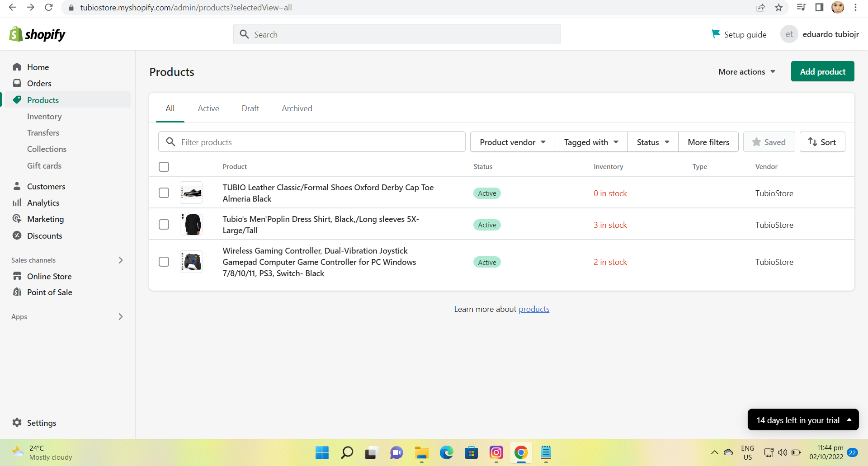Show hidden system tray icons
868x466 pixels.
coord(714,452)
